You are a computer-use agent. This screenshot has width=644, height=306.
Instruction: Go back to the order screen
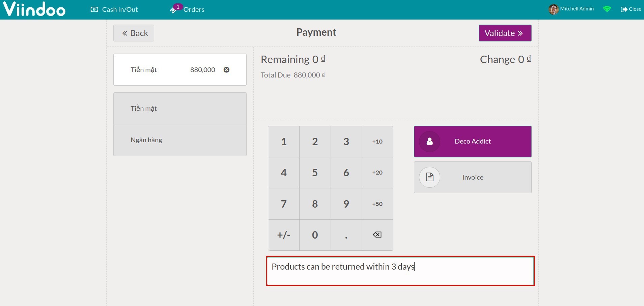point(134,33)
